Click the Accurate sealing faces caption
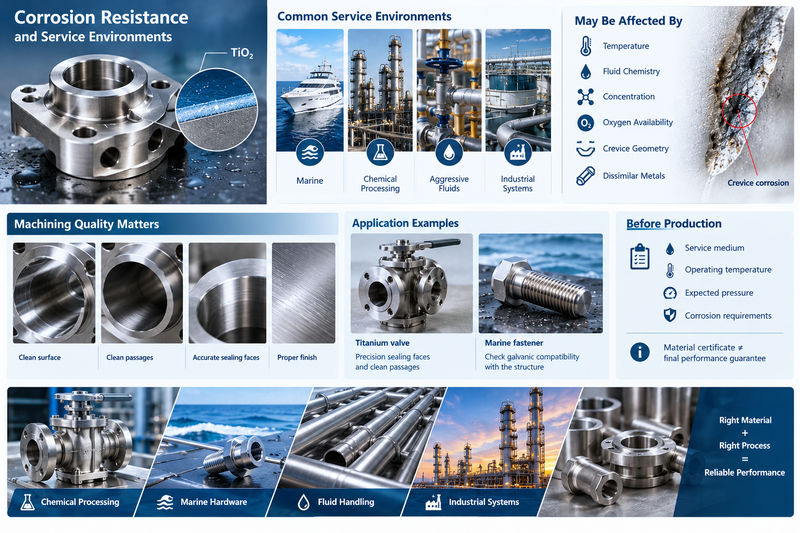The image size is (800, 533). 226,358
